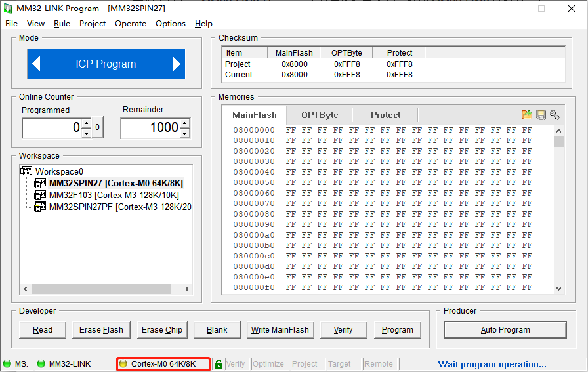Image resolution: width=588 pixels, height=372 pixels.
Task: Open the Help menu
Action: coord(203,23)
